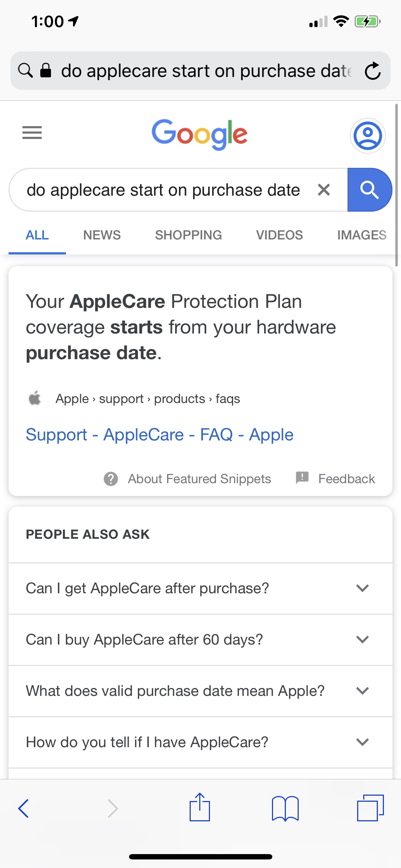Click the About Featured Snippets question icon
This screenshot has height=868, width=401.
(111, 479)
